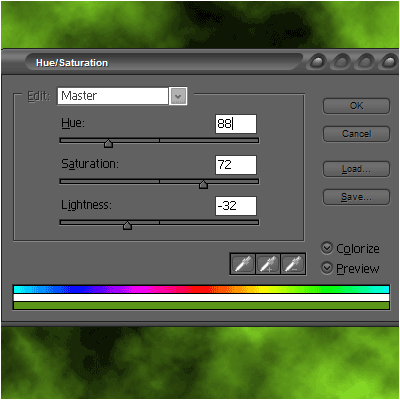The image size is (400, 400).
Task: Click the Saturation slider handle
Action: [x=203, y=184]
